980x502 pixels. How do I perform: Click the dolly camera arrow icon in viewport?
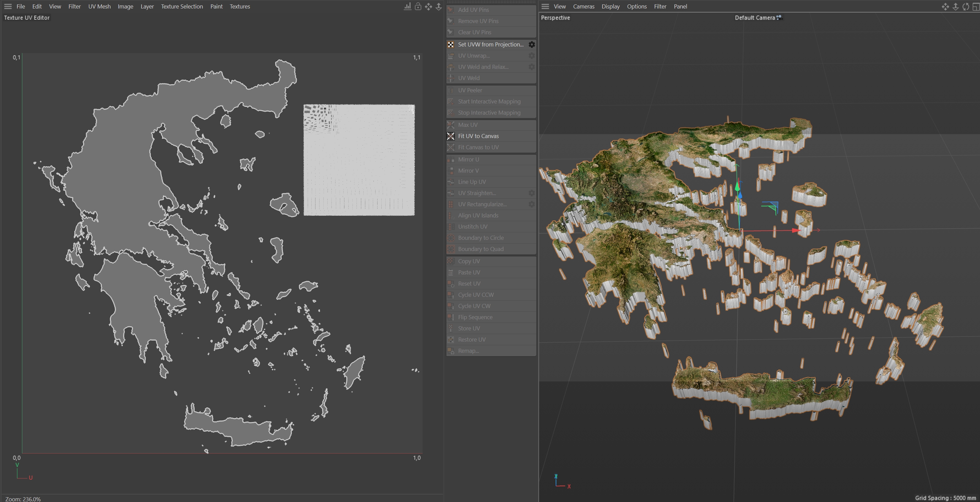pos(955,6)
